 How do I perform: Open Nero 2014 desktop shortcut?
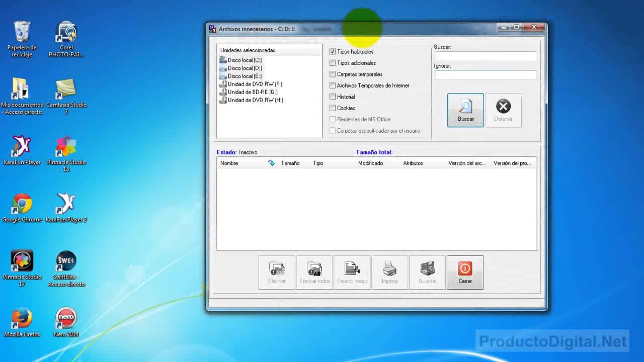(66, 322)
